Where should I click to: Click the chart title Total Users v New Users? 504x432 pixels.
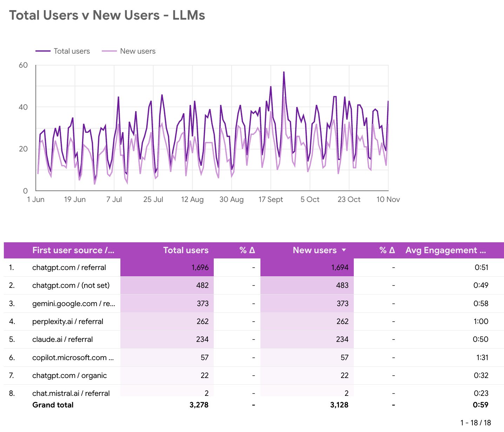107,15
